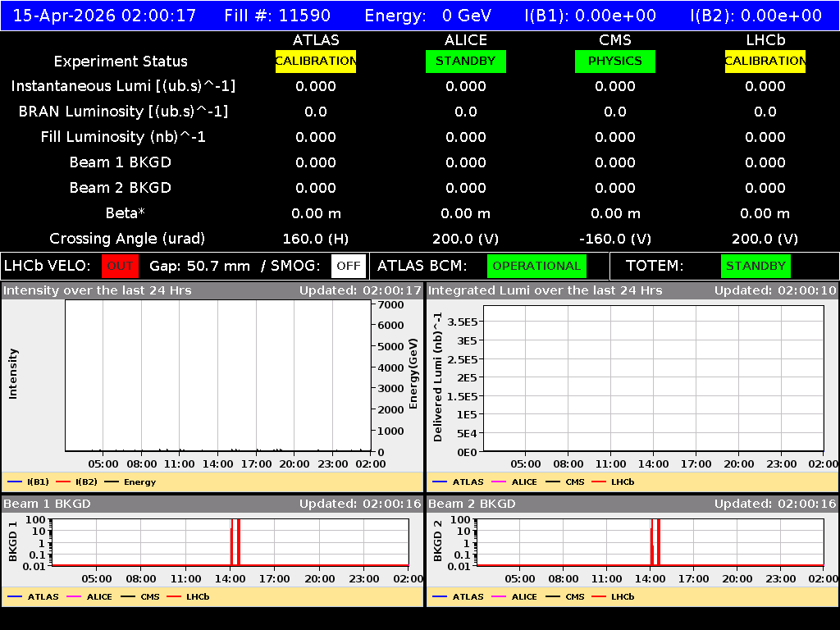The image size is (840, 630).
Task: Click the ATLAS BCM OPERATIONAL indicator
Action: tap(536, 266)
